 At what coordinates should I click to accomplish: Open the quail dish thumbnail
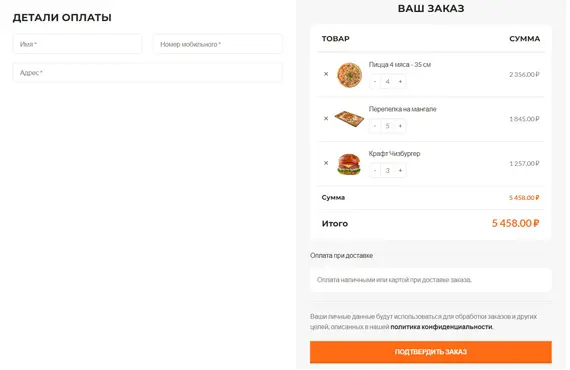click(349, 119)
